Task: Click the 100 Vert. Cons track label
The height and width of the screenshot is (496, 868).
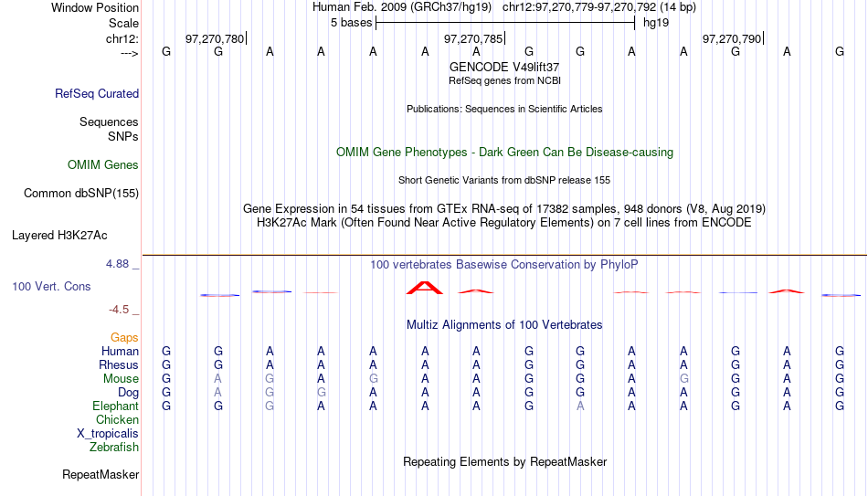Action: (51, 286)
